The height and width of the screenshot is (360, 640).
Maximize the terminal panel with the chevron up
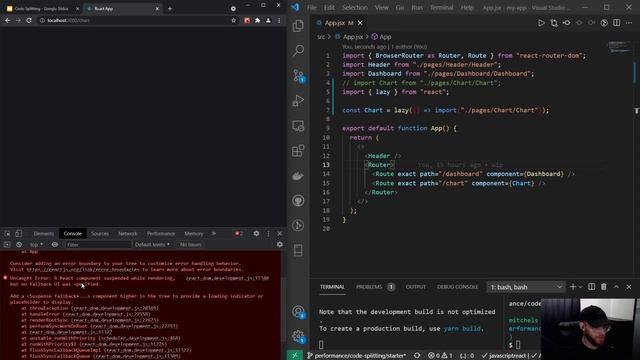point(616,287)
